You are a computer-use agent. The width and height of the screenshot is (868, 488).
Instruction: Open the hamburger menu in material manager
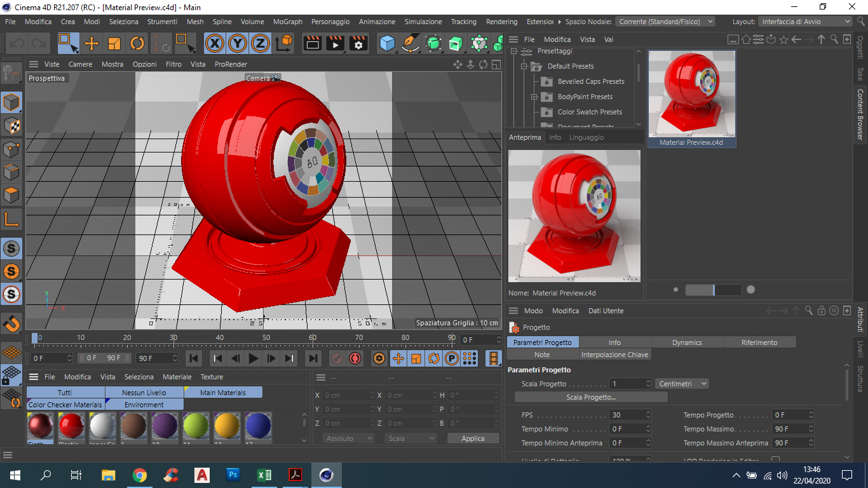[x=34, y=377]
